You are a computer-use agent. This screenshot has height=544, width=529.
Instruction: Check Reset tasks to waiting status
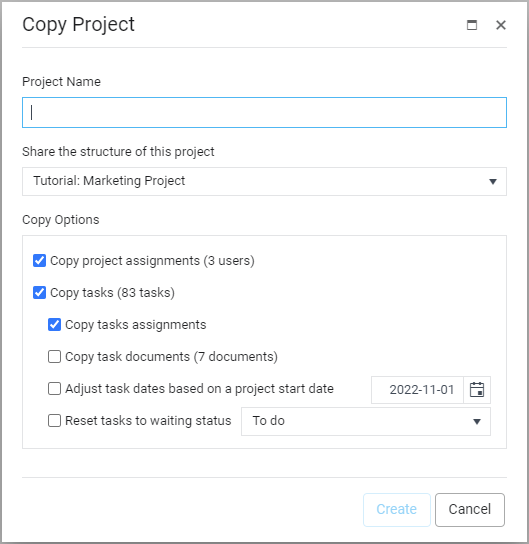[54, 420]
